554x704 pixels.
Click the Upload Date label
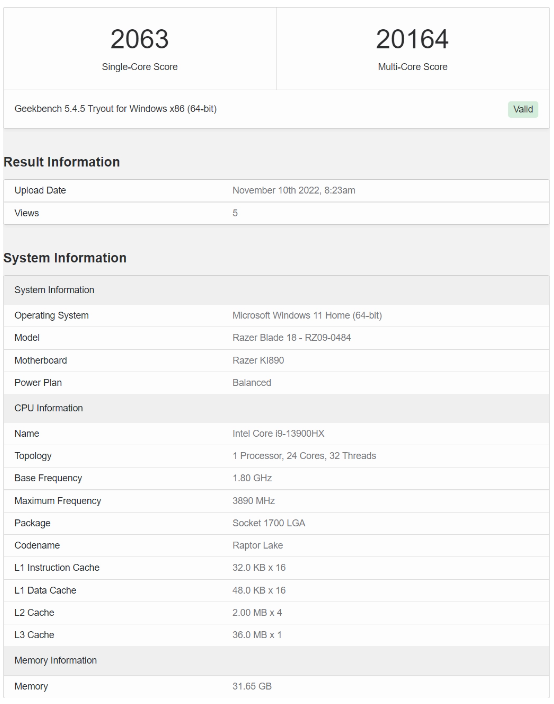coord(40,190)
